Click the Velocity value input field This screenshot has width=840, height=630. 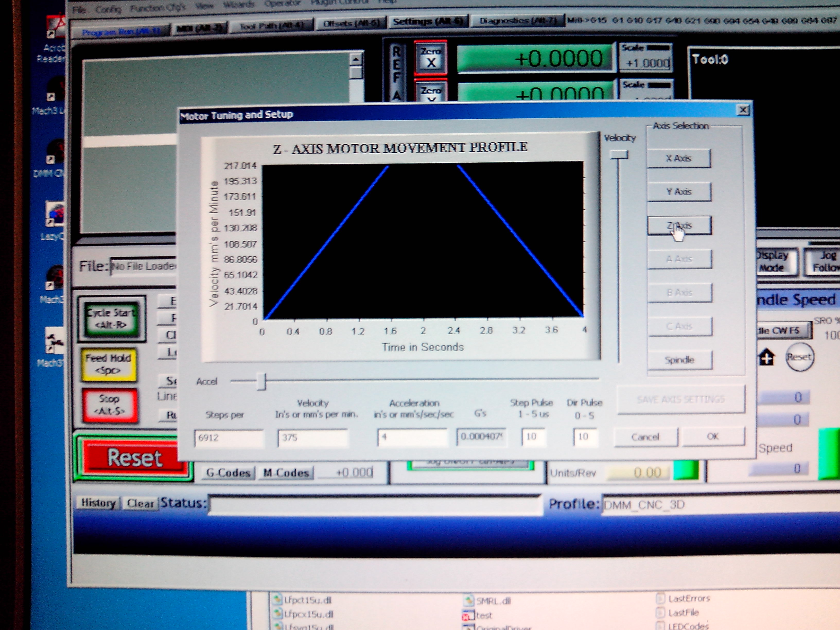(312, 438)
